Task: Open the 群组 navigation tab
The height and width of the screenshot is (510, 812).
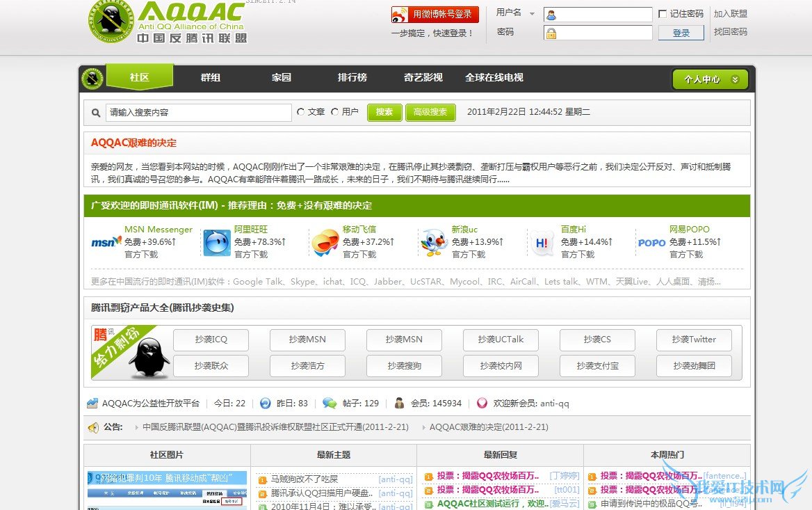Action: (x=210, y=78)
